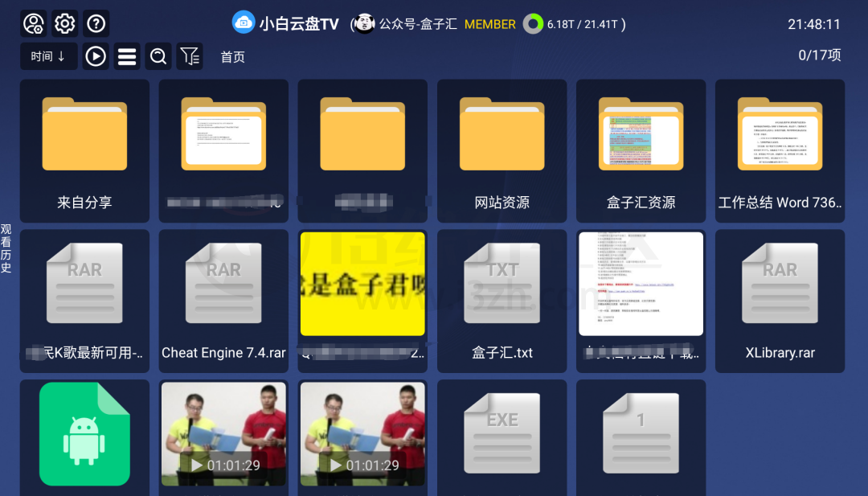Select the EXE file icon
The height and width of the screenshot is (496, 868).
502,433
